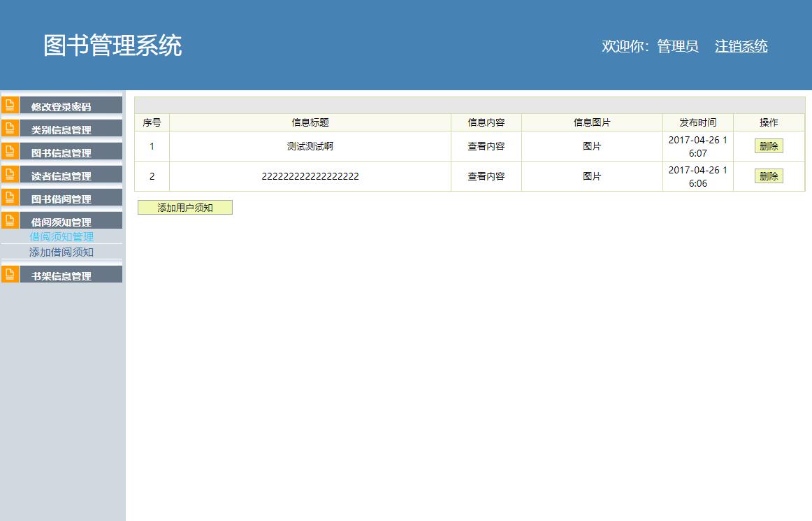
Task: View content of 测试测试啊 via 查看内容
Action: click(x=486, y=145)
